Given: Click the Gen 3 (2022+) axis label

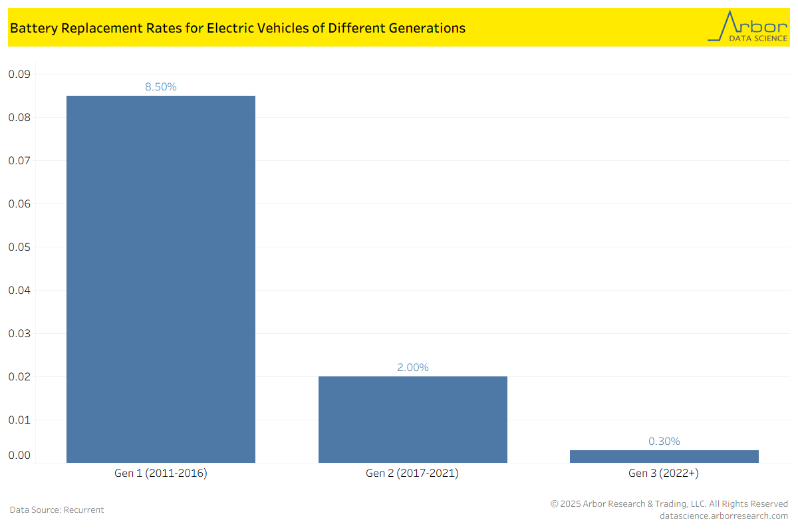Looking at the screenshot, I should tap(664, 473).
